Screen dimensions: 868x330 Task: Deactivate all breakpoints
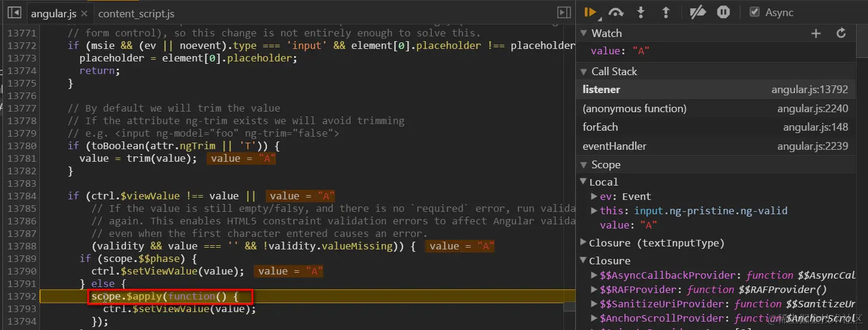pyautogui.click(x=697, y=13)
